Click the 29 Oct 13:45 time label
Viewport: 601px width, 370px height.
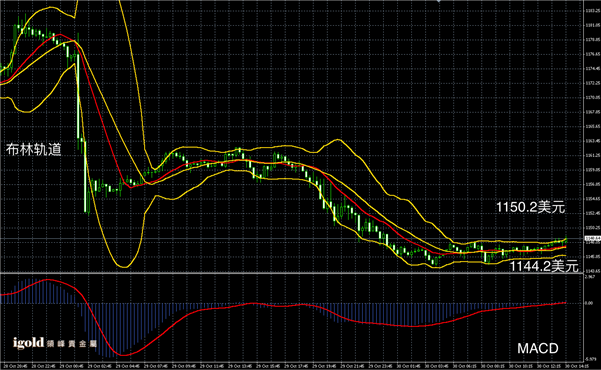click(240, 366)
